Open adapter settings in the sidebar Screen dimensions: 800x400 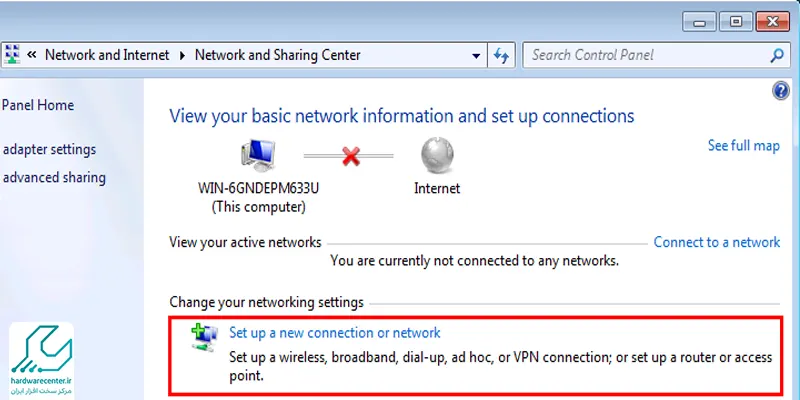(x=49, y=149)
